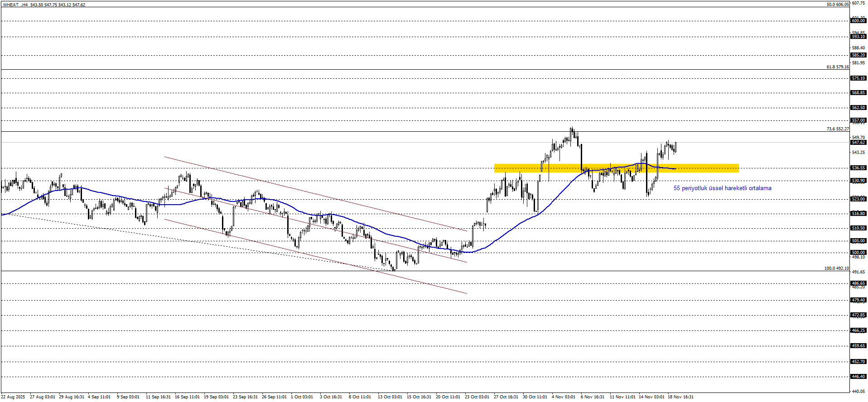
Task: Click the 479.40 price level tag
Action: click(x=858, y=300)
